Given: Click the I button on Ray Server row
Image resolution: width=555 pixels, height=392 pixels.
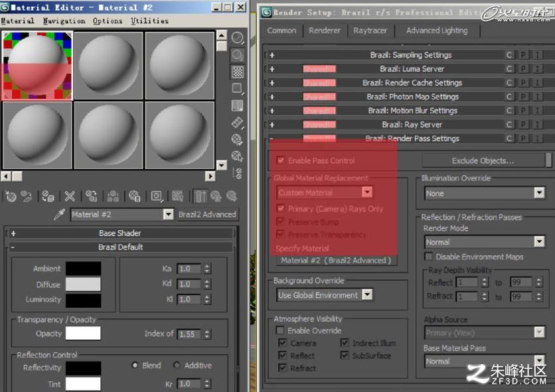Looking at the screenshot, I should pos(537,125).
